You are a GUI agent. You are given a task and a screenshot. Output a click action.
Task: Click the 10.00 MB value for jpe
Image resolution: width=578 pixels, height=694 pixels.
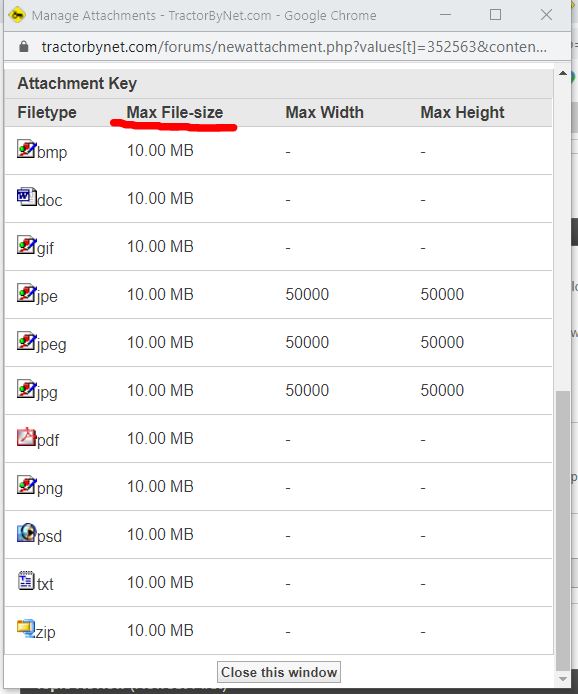pyautogui.click(x=160, y=294)
